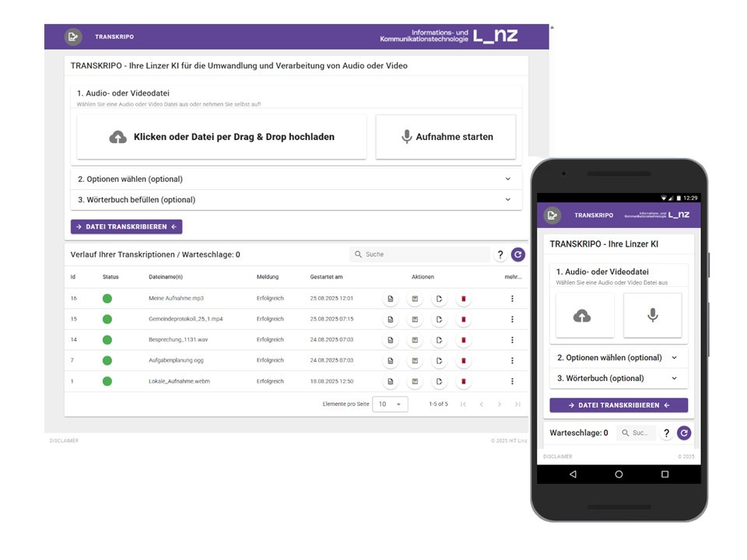Image resolution: width=747 pixels, height=560 pixels.
Task: Expand '2. Optionen wählen (optional)' on phone
Action: click(619, 358)
